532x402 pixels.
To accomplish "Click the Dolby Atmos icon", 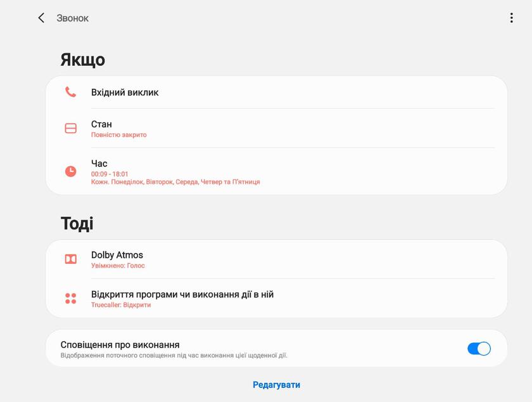I will tap(70, 259).
